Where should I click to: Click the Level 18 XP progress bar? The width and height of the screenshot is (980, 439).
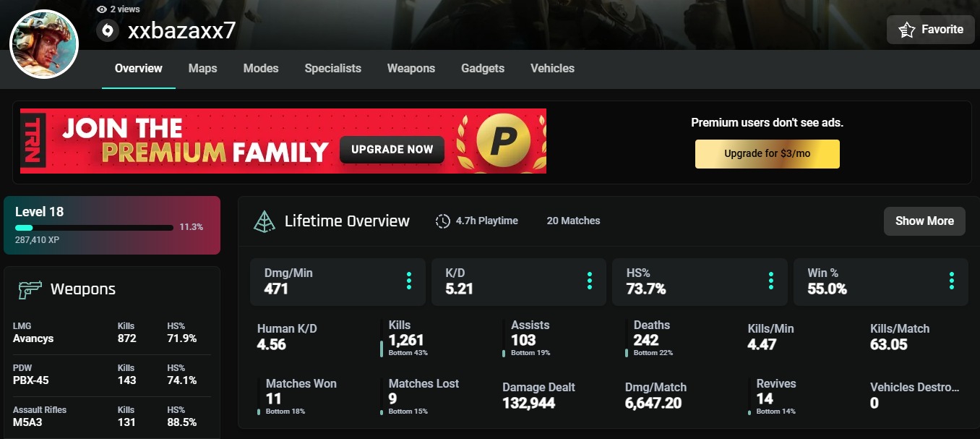click(94, 227)
